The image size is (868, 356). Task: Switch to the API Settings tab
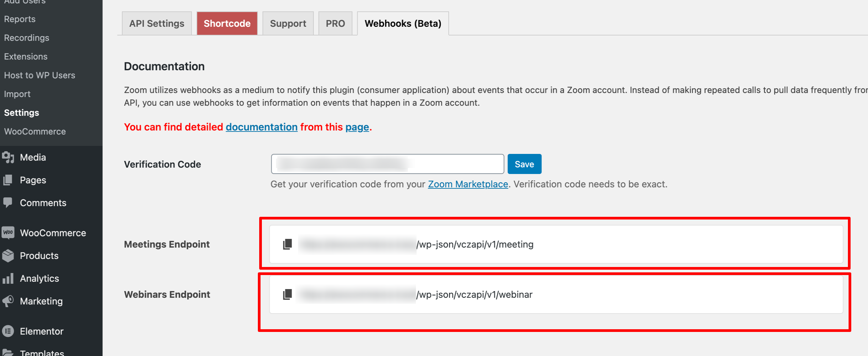tap(157, 23)
